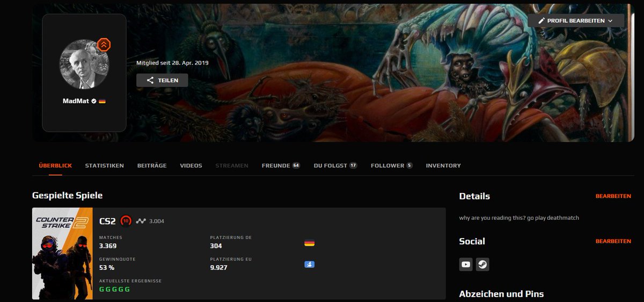Click the skill level 10 badge beside CS2
This screenshot has width=644, height=302.
pos(126,220)
